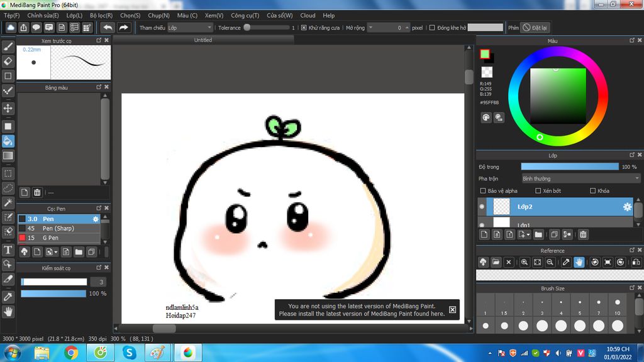This screenshot has width=644, height=362.
Task: Open Skype from the taskbar
Action: (x=130, y=353)
